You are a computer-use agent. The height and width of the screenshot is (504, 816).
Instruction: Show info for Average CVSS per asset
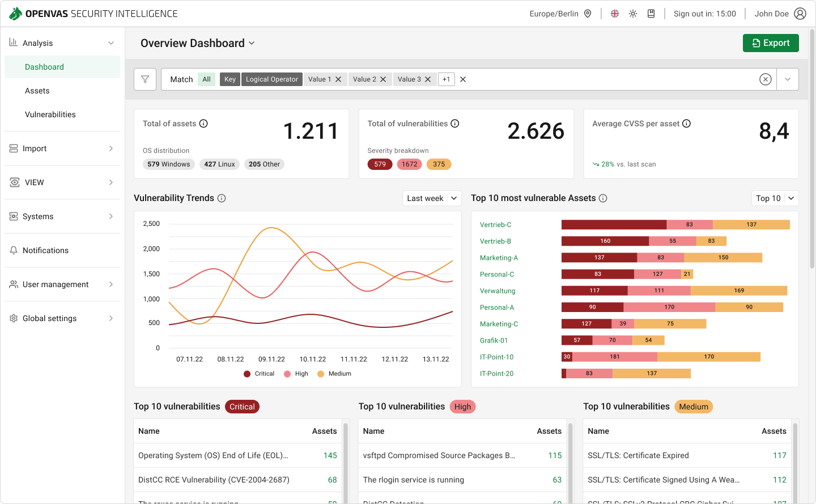(687, 123)
